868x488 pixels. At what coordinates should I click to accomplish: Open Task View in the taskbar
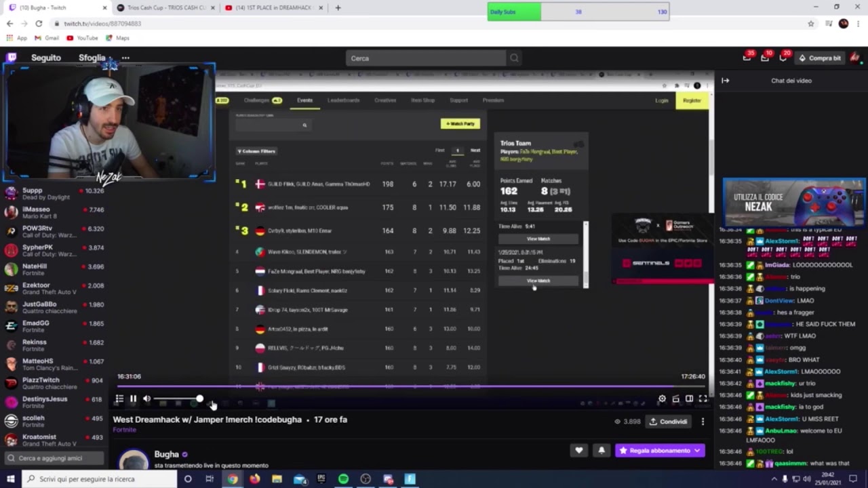pos(210,479)
